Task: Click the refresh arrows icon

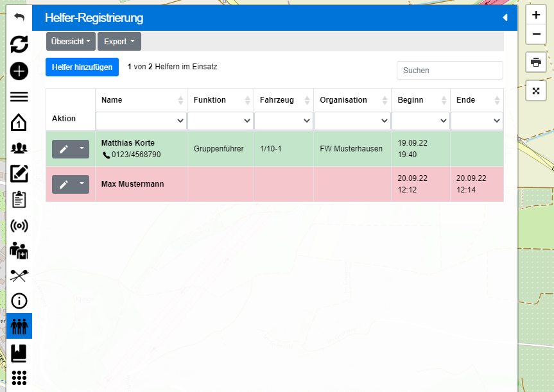Action: [x=19, y=44]
